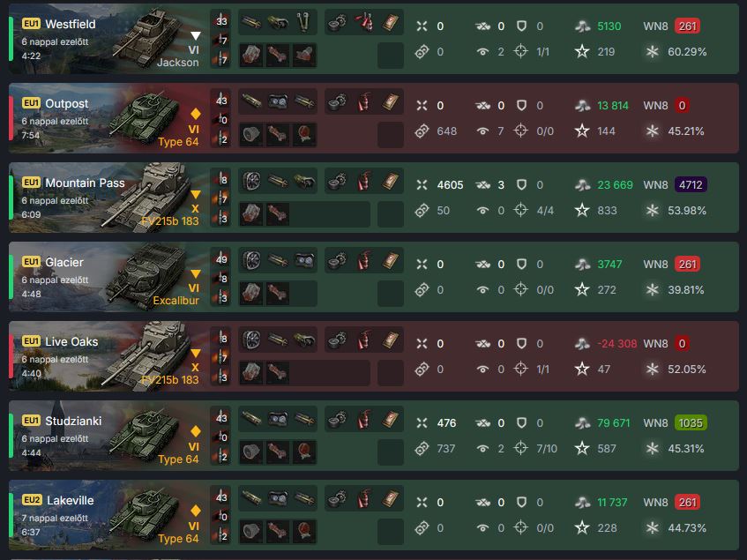This screenshot has height=560, width=747.
Task: Click the repair kit consumable in Mountain Pass row
Action: 337,182
